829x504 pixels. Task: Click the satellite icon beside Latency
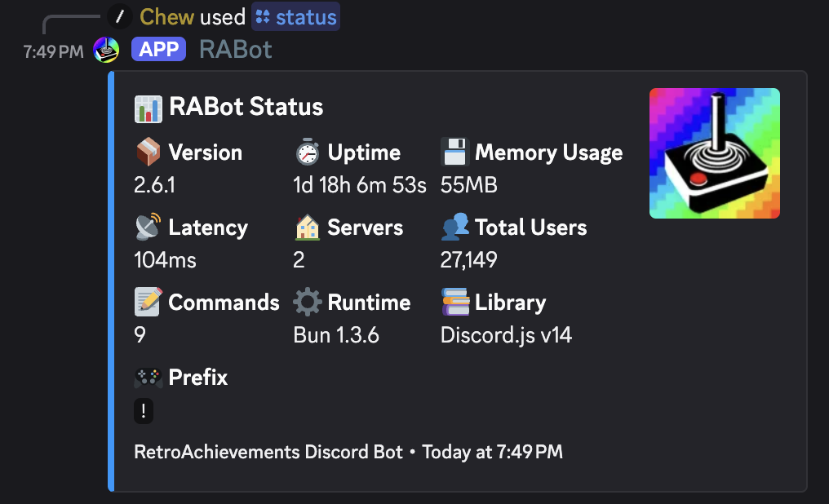click(x=147, y=227)
